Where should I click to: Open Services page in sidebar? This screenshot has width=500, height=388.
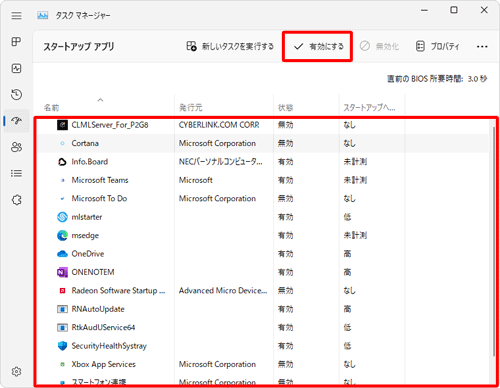click(16, 200)
